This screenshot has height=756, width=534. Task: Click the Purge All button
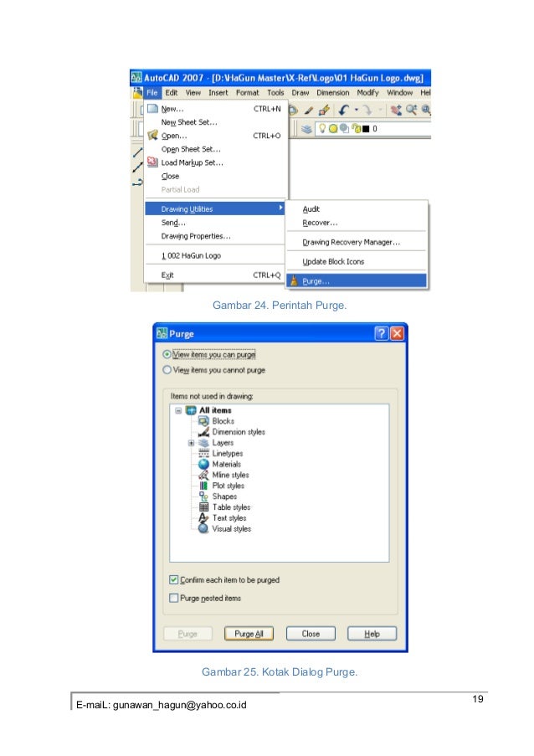pyautogui.click(x=249, y=634)
